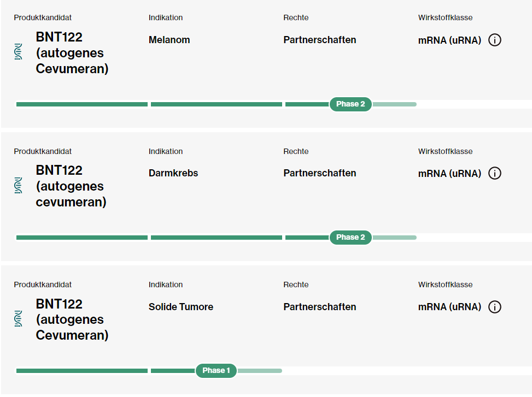This screenshot has height=397, width=532.
Task: Click info icon in Melanom row
Action: (x=494, y=40)
